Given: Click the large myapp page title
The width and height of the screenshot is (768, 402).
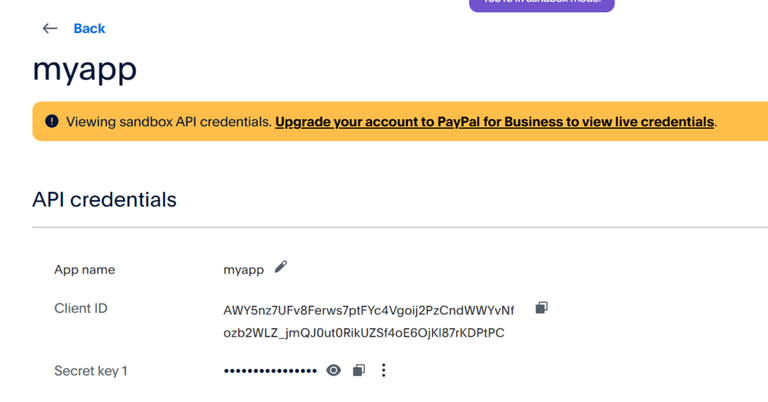Looking at the screenshot, I should (x=85, y=69).
